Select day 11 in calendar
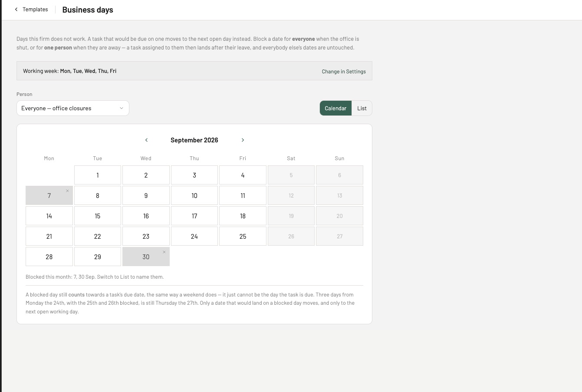 pos(243,195)
